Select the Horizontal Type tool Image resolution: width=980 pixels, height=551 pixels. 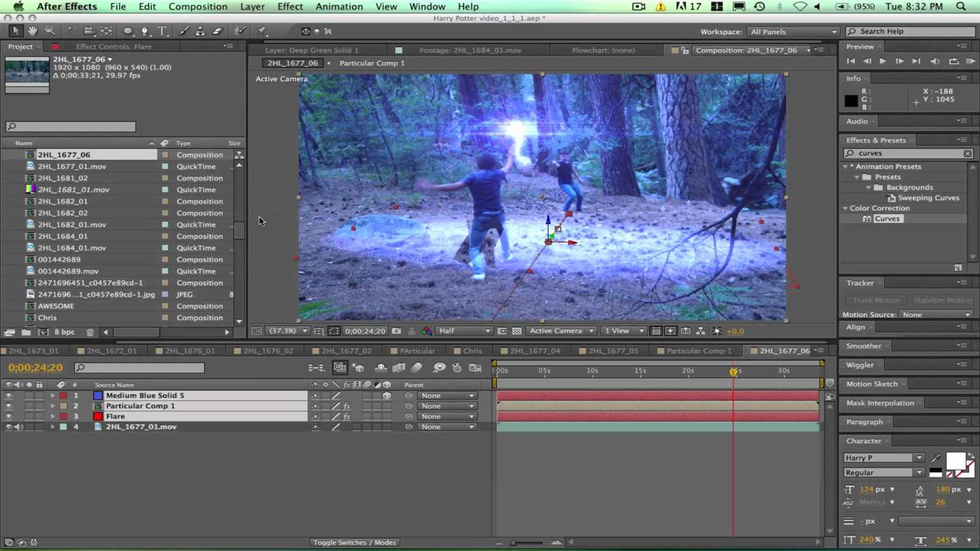(162, 31)
